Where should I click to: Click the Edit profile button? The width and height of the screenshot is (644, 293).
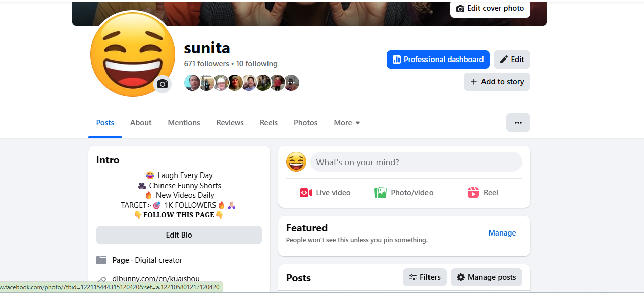[x=512, y=60]
